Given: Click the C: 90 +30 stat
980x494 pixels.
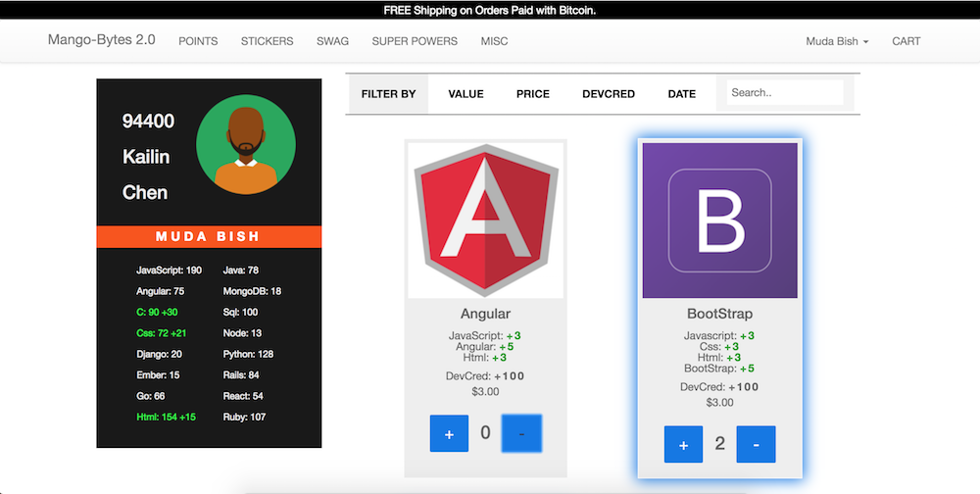Looking at the screenshot, I should click(x=157, y=312).
